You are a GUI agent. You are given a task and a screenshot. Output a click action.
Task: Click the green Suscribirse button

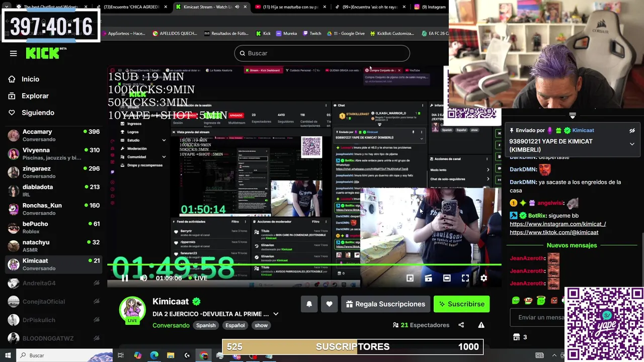[x=461, y=304]
